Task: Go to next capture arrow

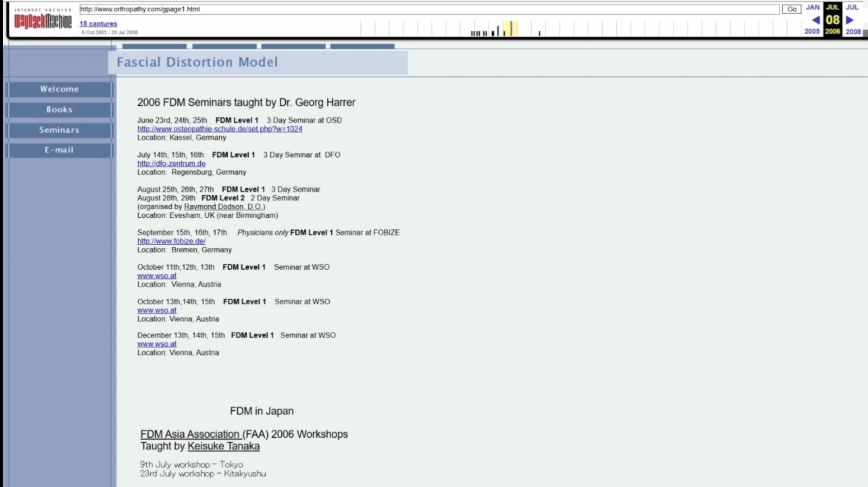Action: 850,20
